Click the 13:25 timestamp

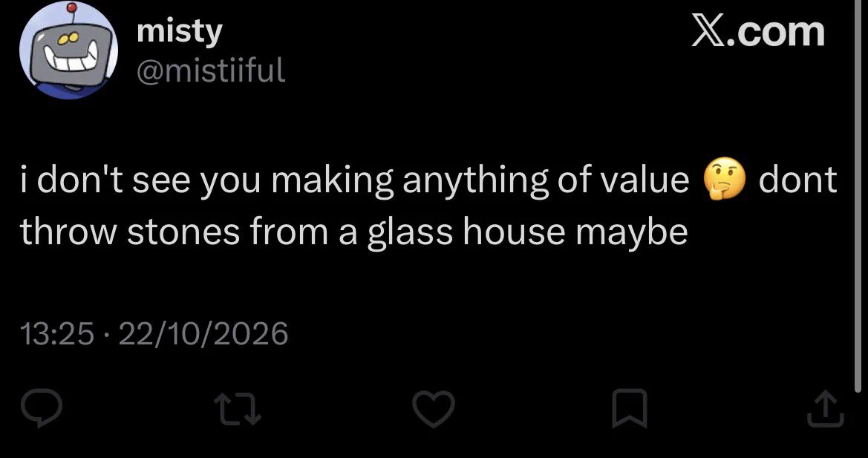[57, 334]
